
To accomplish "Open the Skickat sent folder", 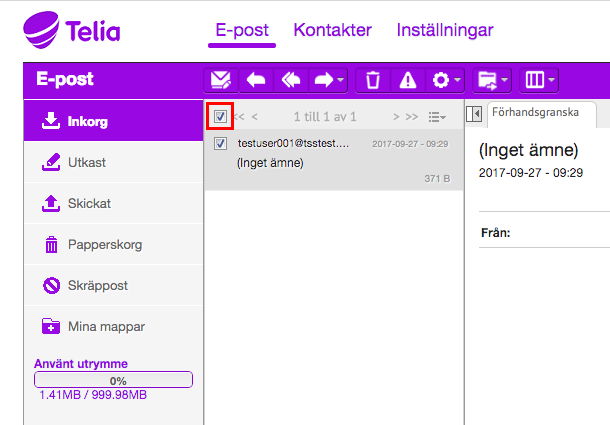I will 113,203.
